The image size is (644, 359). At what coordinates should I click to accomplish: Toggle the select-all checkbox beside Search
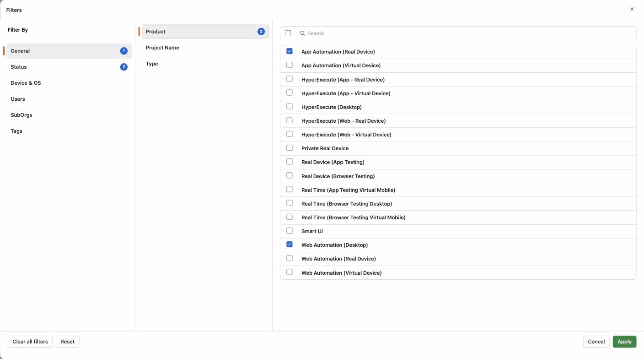click(x=288, y=33)
